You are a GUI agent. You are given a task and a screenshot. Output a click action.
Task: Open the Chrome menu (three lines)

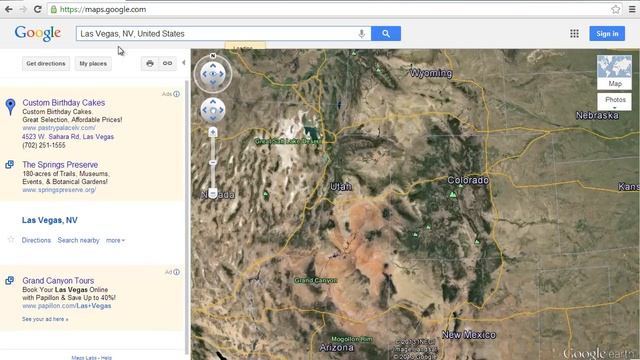tap(632, 9)
